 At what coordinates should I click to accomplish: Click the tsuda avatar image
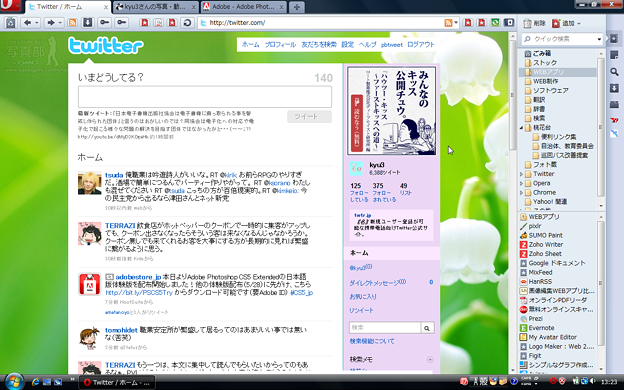tap(90, 183)
